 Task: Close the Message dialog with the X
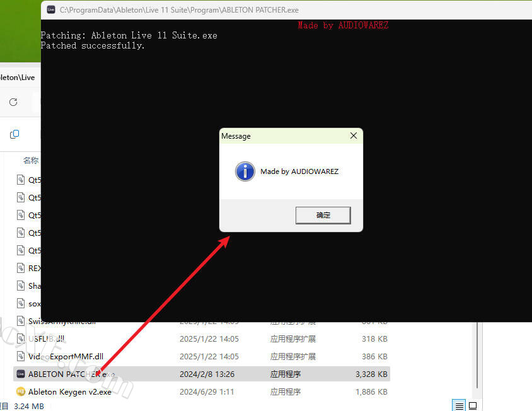click(354, 136)
